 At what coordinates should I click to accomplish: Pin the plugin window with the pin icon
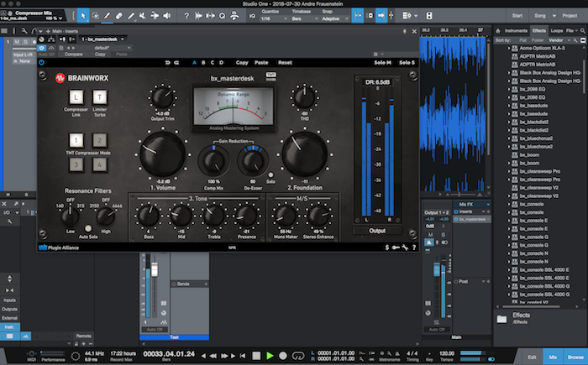405,32
